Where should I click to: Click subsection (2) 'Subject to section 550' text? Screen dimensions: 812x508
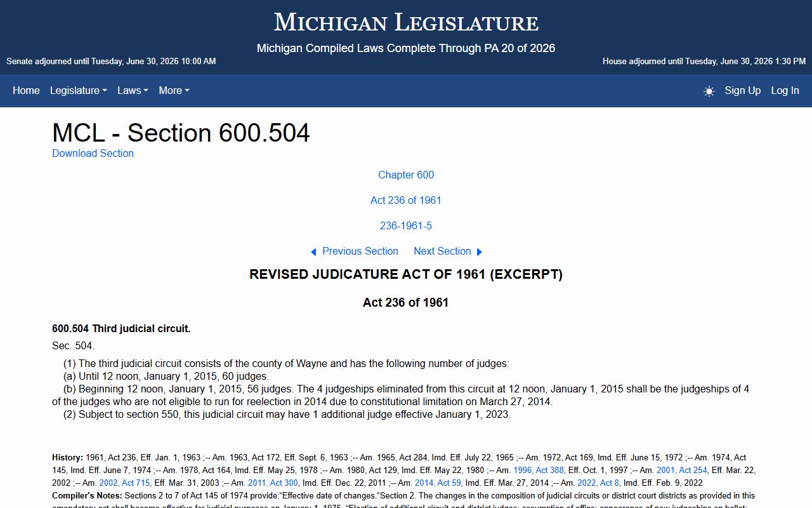click(x=287, y=415)
